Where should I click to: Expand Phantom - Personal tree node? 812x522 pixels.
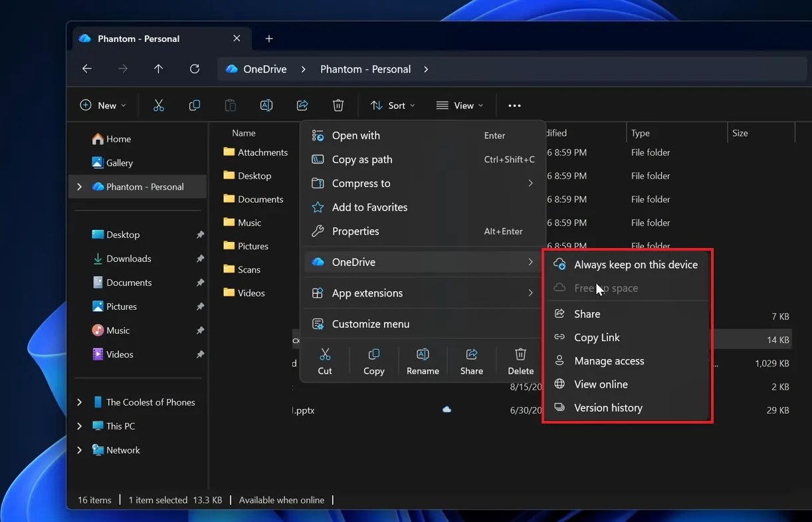tap(80, 187)
